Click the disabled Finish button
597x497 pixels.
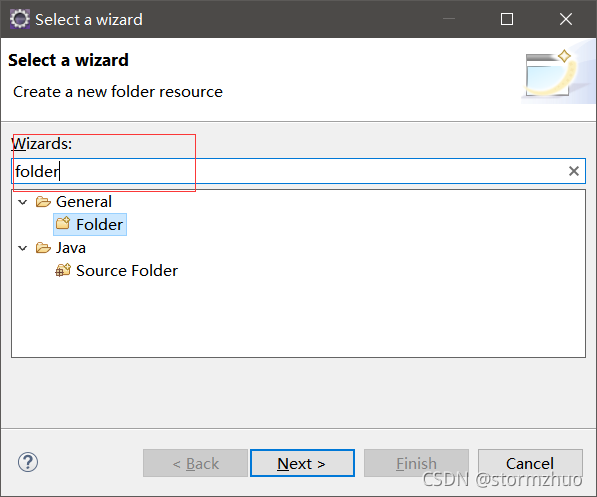416,463
